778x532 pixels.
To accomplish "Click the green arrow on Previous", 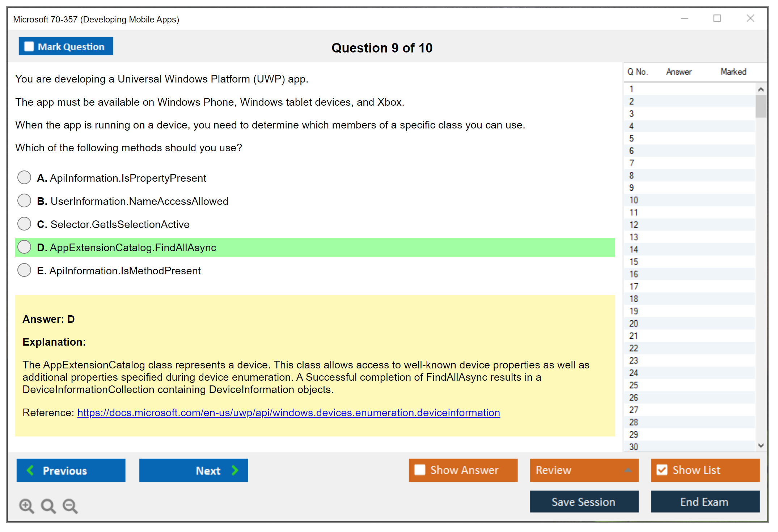I will 31,470.
